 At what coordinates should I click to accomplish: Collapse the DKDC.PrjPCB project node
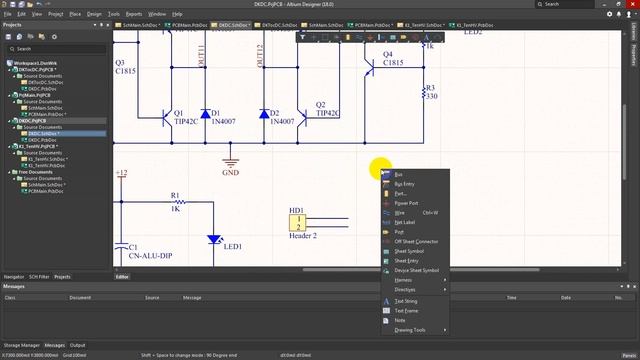pos(9,121)
